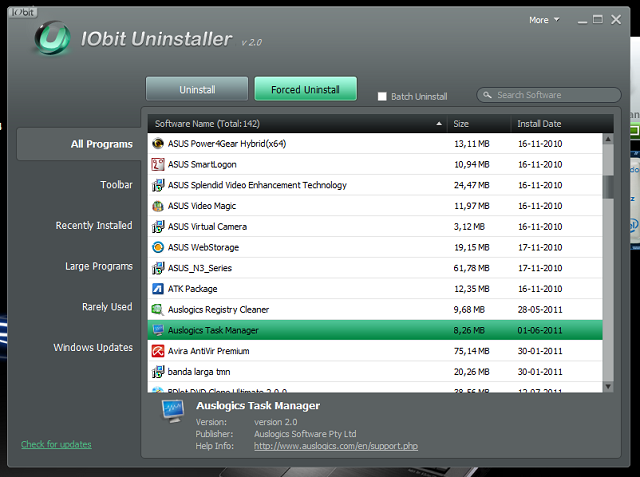This screenshot has width=640, height=477.
Task: Show Large Programs list
Action: tap(99, 266)
